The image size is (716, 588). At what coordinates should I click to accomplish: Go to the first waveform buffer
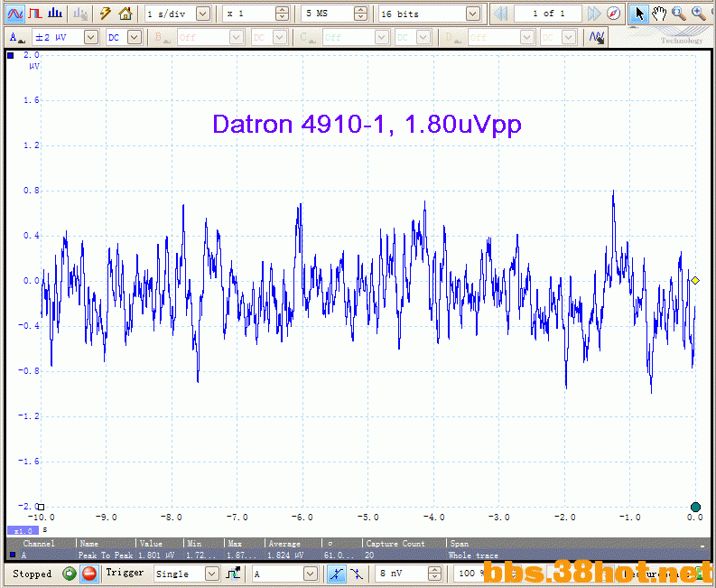tap(501, 14)
